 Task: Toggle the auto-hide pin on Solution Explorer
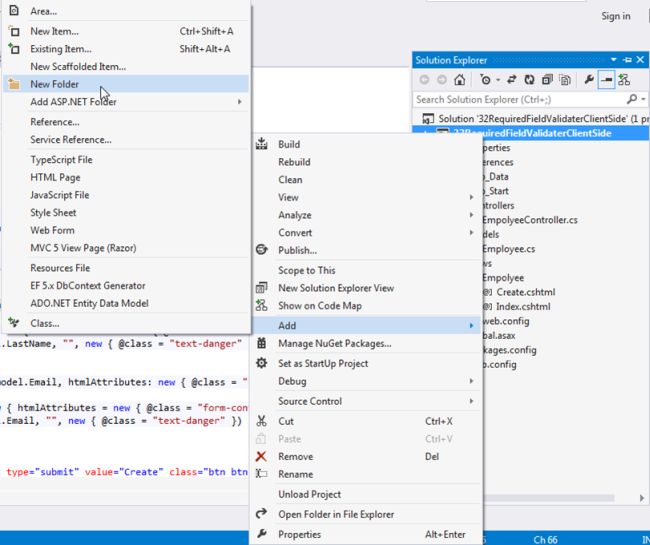pos(627,60)
